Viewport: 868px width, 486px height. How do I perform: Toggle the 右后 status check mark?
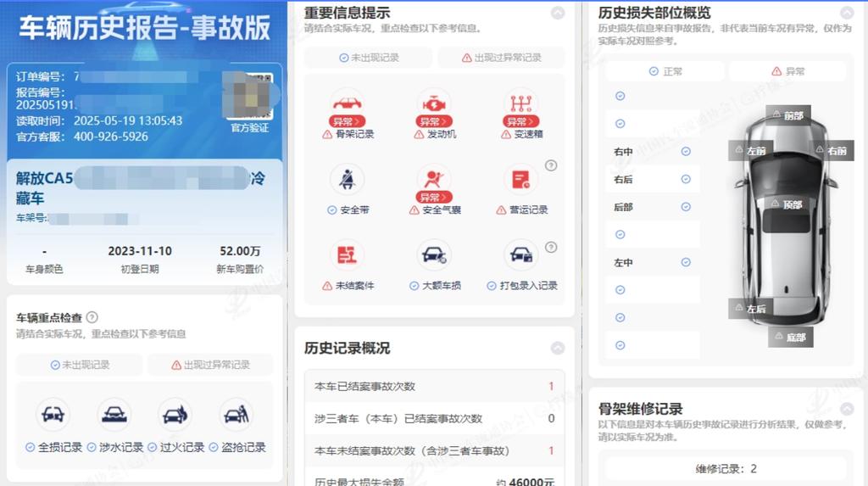686,179
